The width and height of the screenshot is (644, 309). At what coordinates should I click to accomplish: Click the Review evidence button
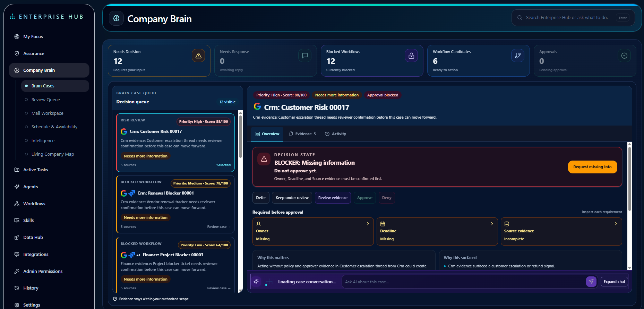tap(333, 198)
